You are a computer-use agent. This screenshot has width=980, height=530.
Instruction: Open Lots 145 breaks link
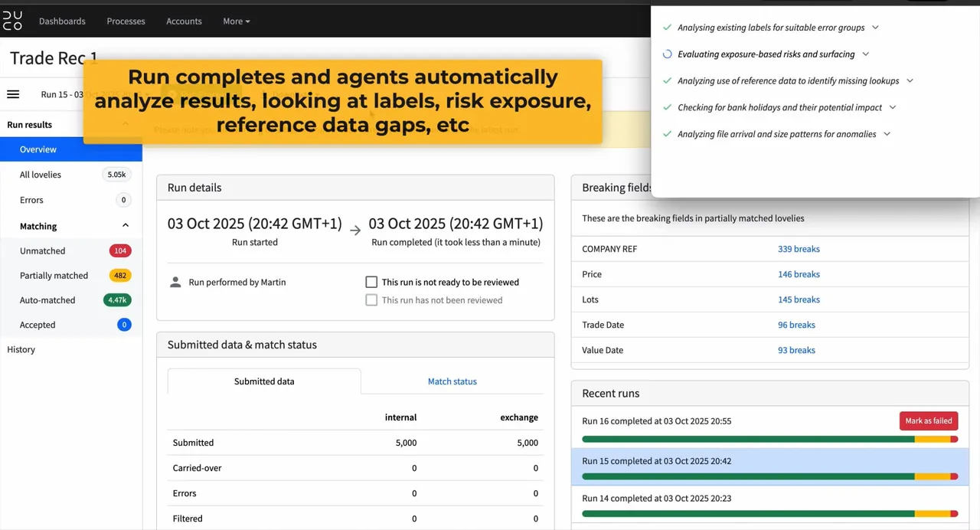pyautogui.click(x=799, y=299)
